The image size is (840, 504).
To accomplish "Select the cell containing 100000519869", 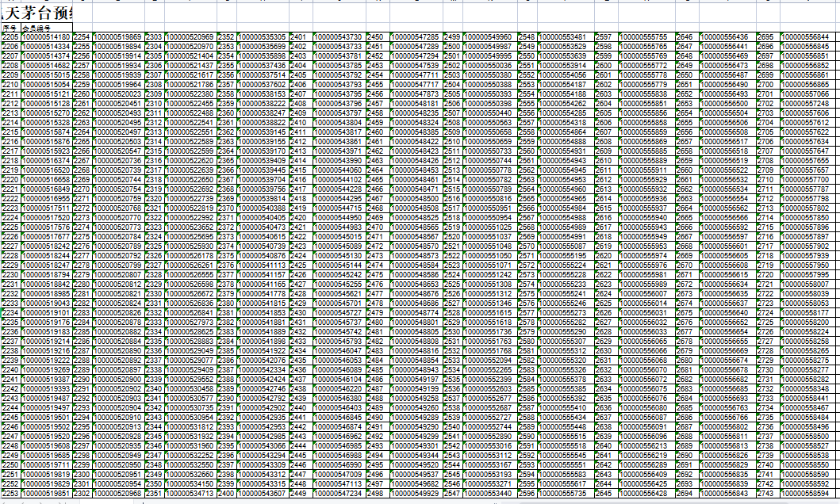I will coord(118,37).
